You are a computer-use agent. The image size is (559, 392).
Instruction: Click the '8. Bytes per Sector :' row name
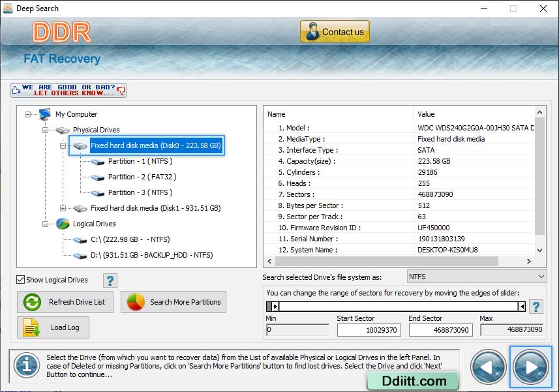(x=310, y=205)
